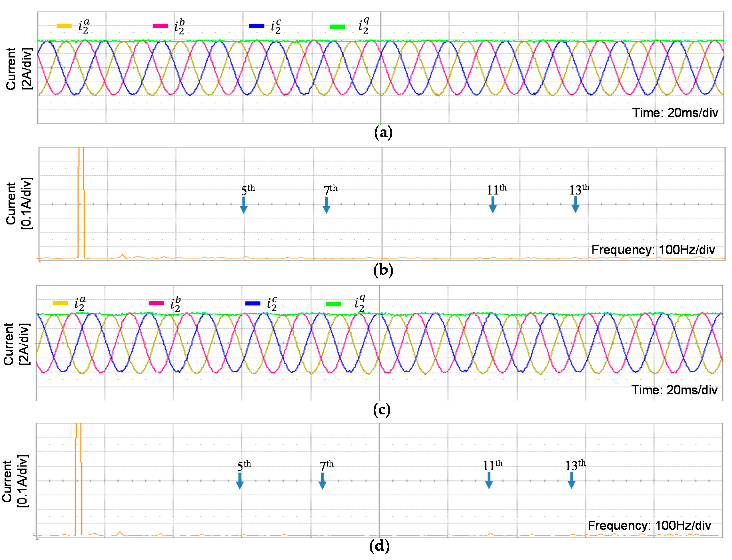Click the 13th harmonic arrow in panel (d)
The height and width of the screenshot is (560, 732).
tap(571, 481)
